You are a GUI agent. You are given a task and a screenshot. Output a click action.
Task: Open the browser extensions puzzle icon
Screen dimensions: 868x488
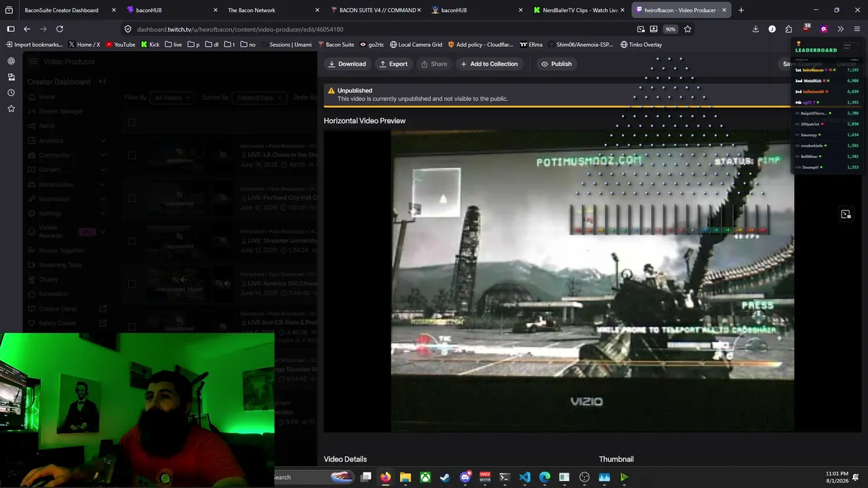coord(789,29)
